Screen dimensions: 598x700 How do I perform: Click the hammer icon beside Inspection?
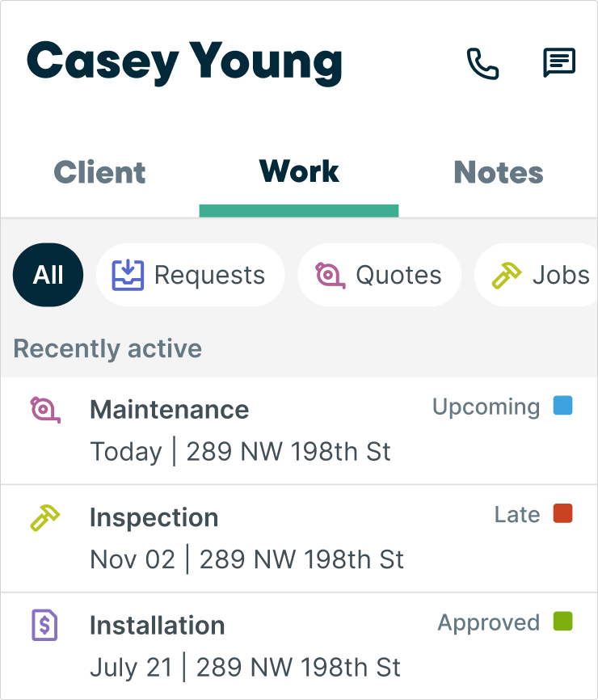click(45, 517)
